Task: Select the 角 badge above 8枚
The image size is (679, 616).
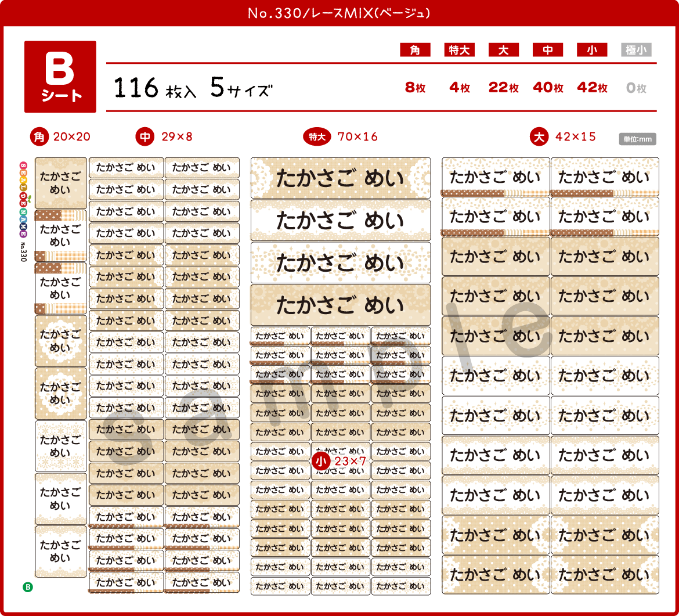Action: tap(416, 50)
